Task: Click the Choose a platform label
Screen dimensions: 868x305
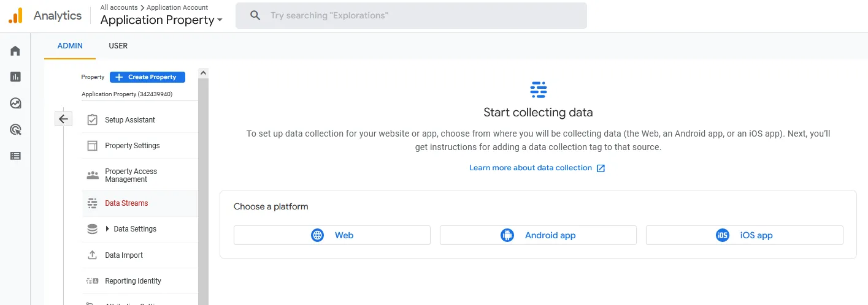Action: tap(271, 206)
